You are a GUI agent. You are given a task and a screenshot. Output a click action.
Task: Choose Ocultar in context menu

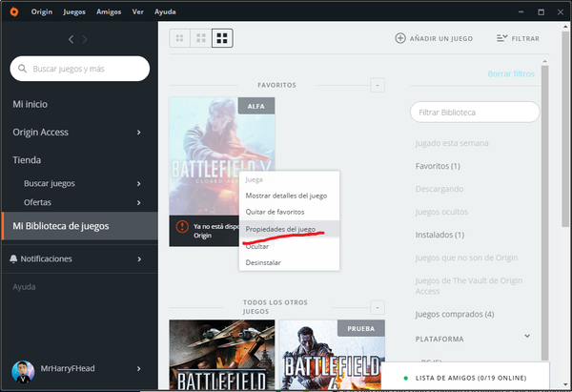(289, 246)
